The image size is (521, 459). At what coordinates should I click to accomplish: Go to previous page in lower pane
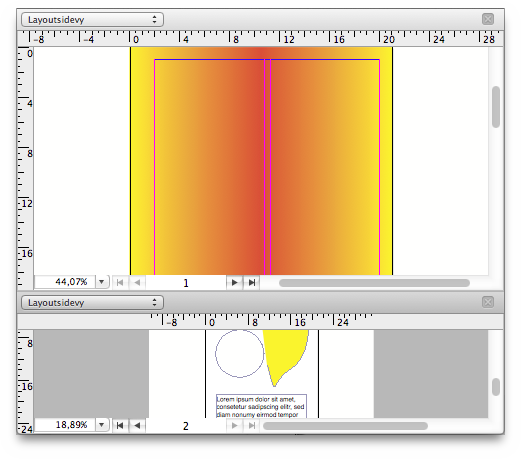click(x=137, y=425)
